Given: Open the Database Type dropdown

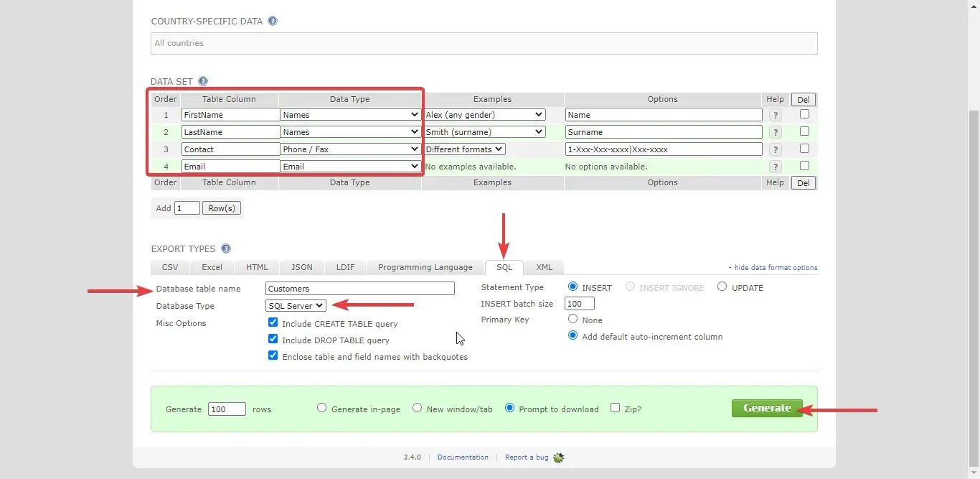Looking at the screenshot, I should [x=295, y=305].
